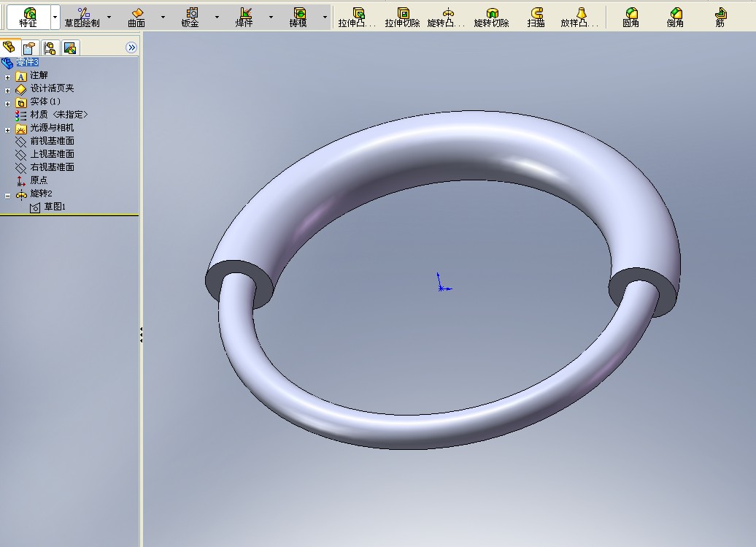Select the 前视基准面 front plane
Viewport: 756px width, 547px height.
click(52, 141)
